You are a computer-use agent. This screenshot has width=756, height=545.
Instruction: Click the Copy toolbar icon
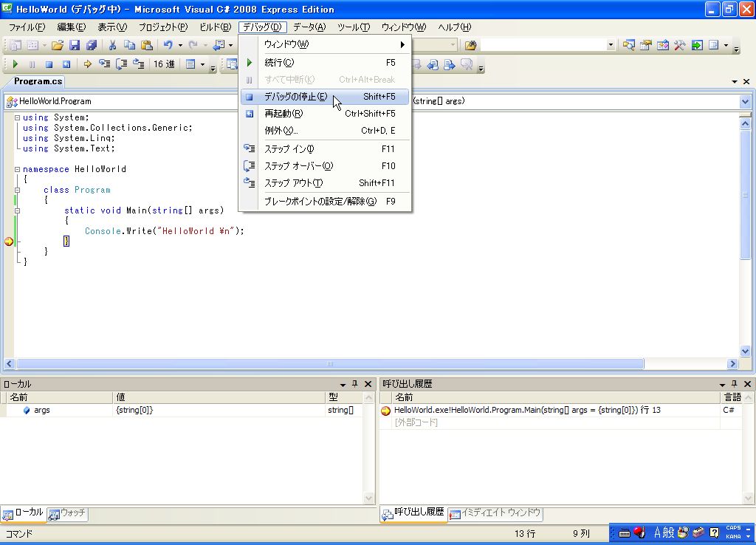click(129, 45)
